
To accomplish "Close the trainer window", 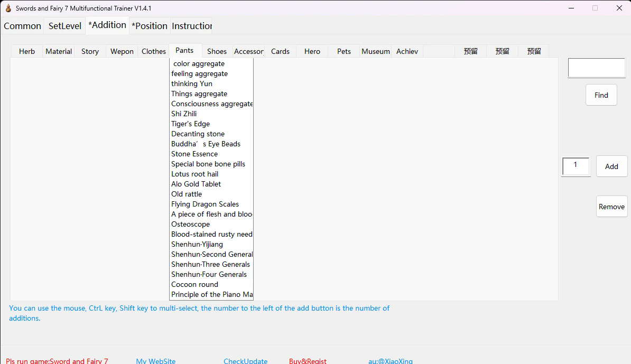I will pos(619,8).
